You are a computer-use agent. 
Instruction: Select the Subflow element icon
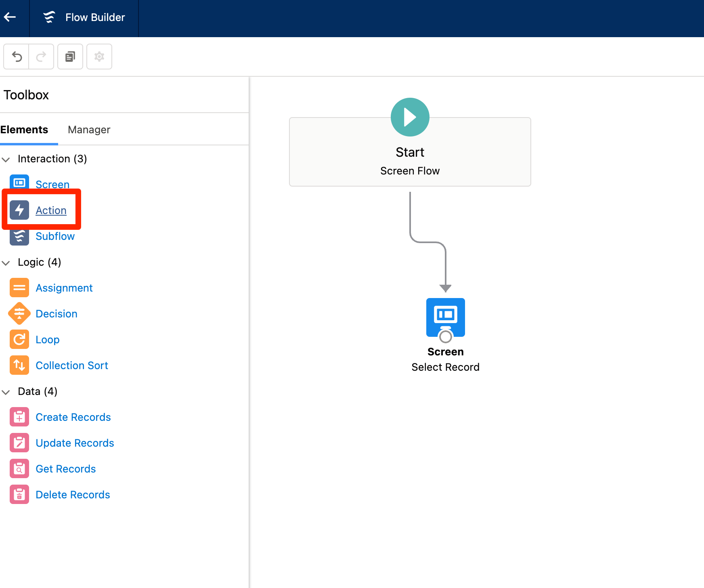19,237
